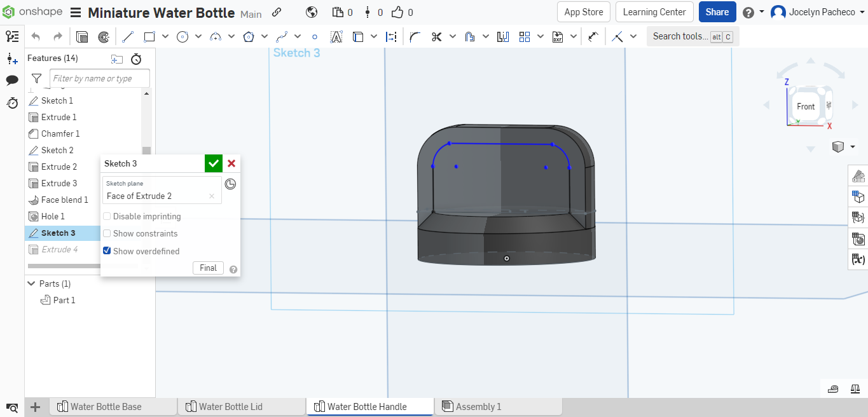
Task: Select the Extrude 1 feature in the list
Action: click(x=59, y=117)
